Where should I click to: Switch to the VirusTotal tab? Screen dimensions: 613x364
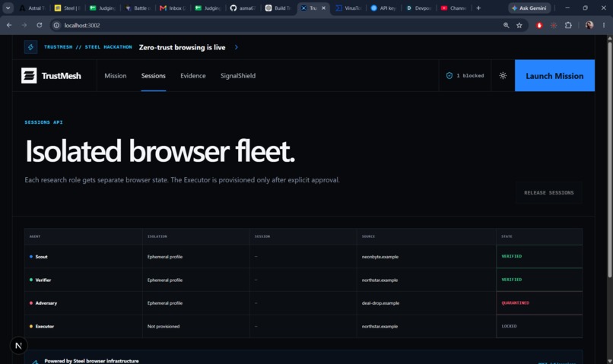(349, 8)
